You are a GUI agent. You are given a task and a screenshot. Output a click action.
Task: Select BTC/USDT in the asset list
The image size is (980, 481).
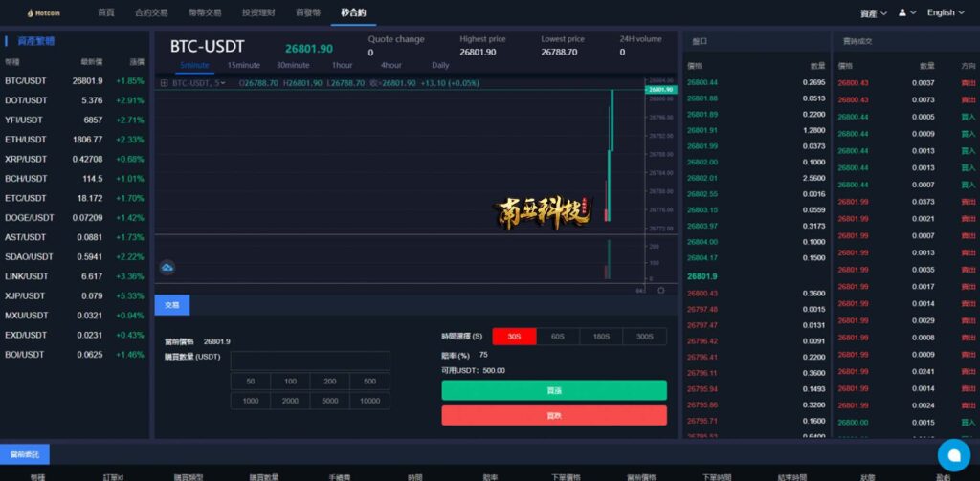pos(75,80)
